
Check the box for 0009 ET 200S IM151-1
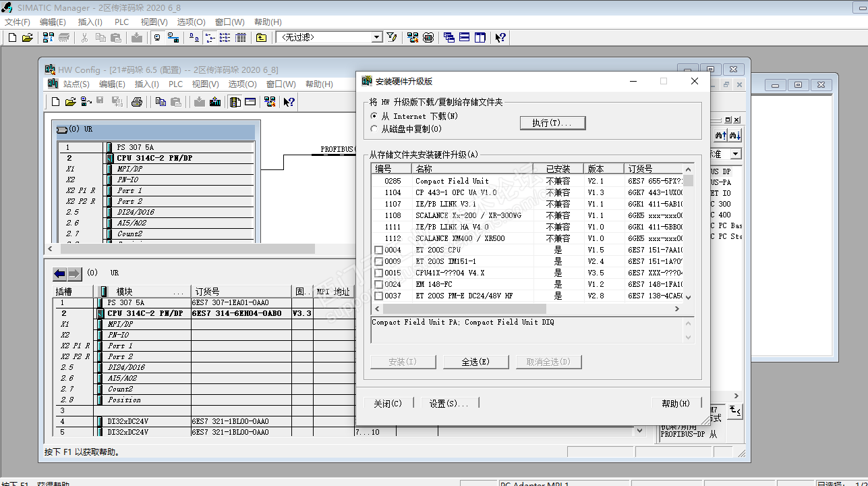(378, 262)
